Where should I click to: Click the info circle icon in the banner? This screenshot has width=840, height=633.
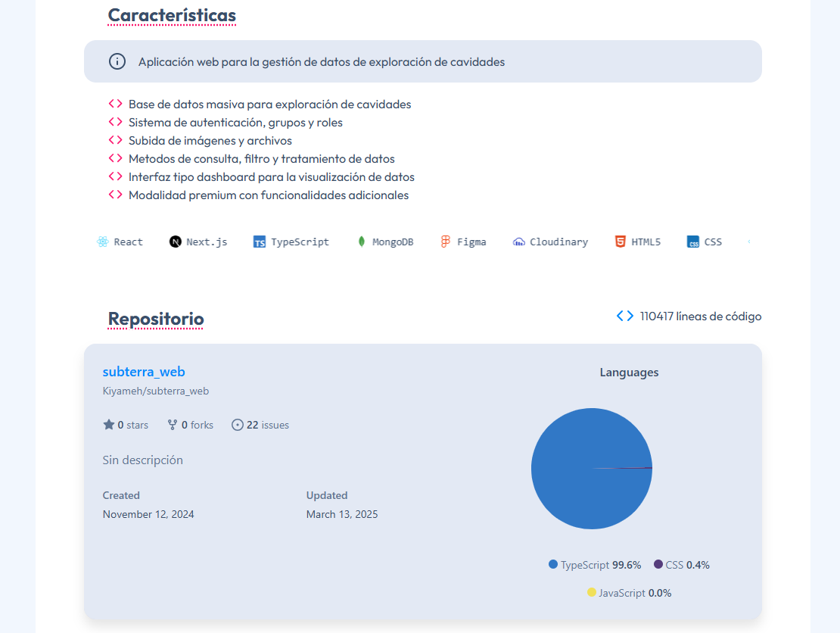point(117,61)
